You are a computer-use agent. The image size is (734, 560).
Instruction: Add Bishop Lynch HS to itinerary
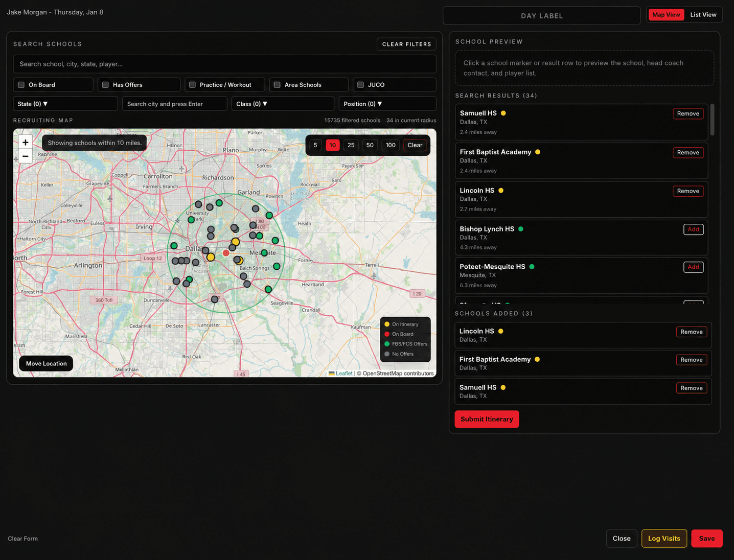tap(694, 229)
